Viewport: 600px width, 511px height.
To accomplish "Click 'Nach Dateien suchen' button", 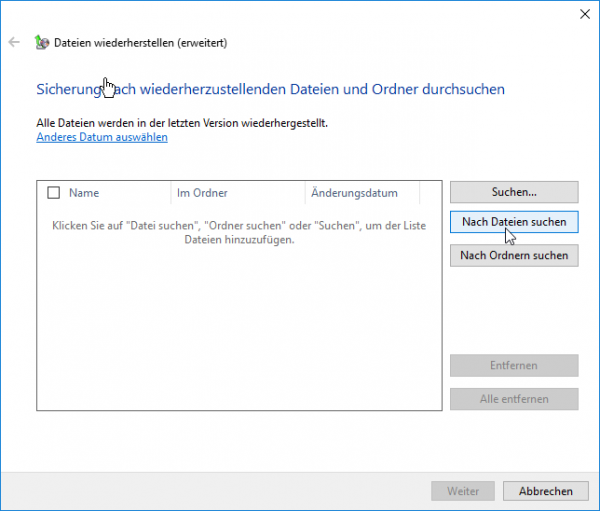I will [514, 222].
